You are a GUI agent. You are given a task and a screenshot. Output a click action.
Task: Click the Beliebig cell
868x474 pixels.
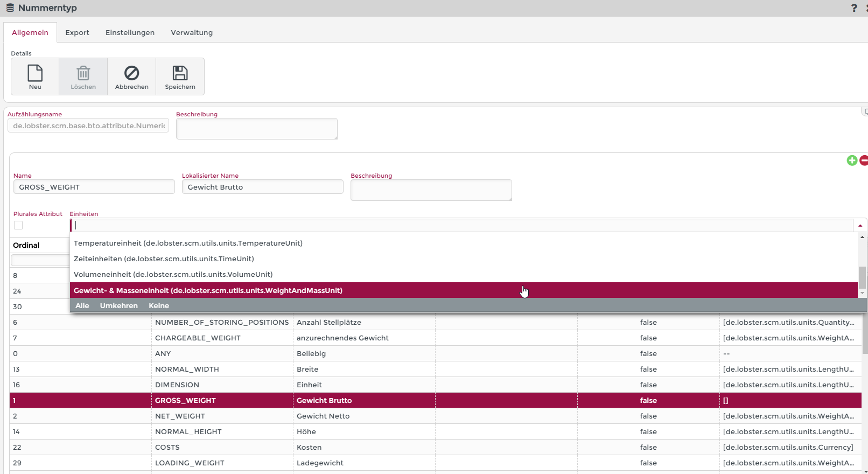coord(364,353)
